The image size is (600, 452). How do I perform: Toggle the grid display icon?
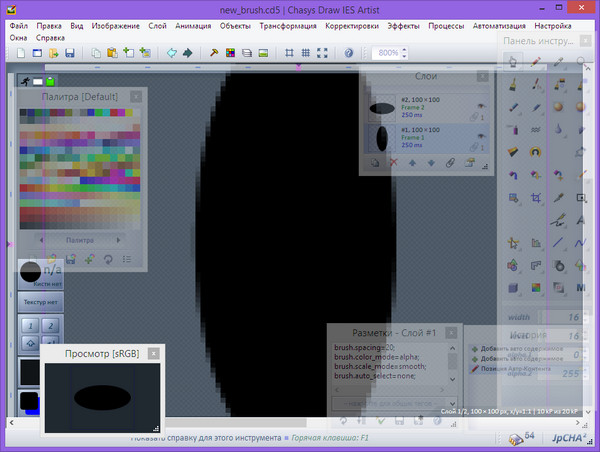305,52
